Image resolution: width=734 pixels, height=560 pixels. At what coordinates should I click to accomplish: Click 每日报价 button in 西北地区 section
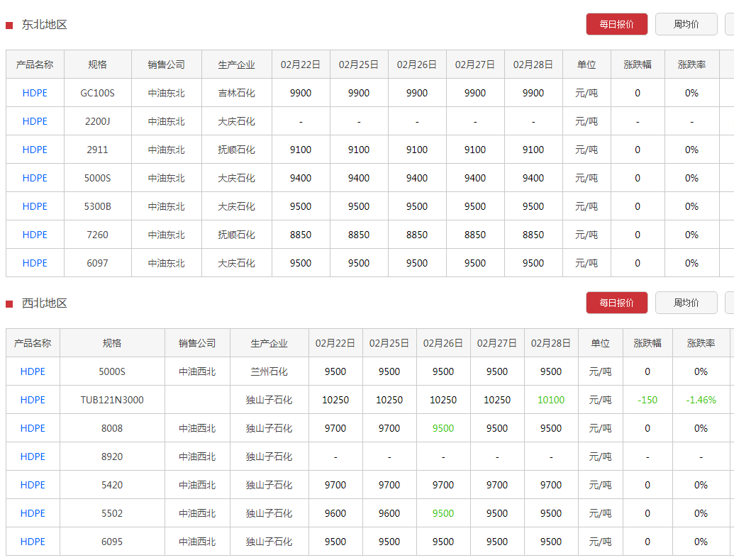(x=616, y=303)
